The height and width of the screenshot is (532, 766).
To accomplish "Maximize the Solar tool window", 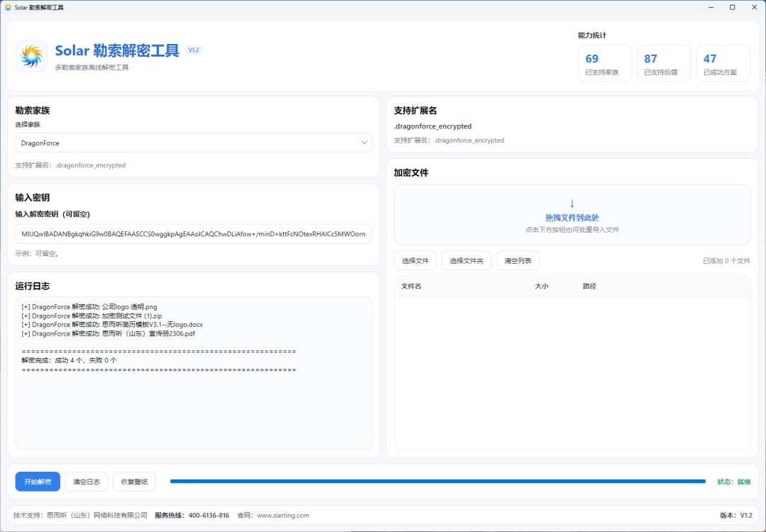I will 732,7.
